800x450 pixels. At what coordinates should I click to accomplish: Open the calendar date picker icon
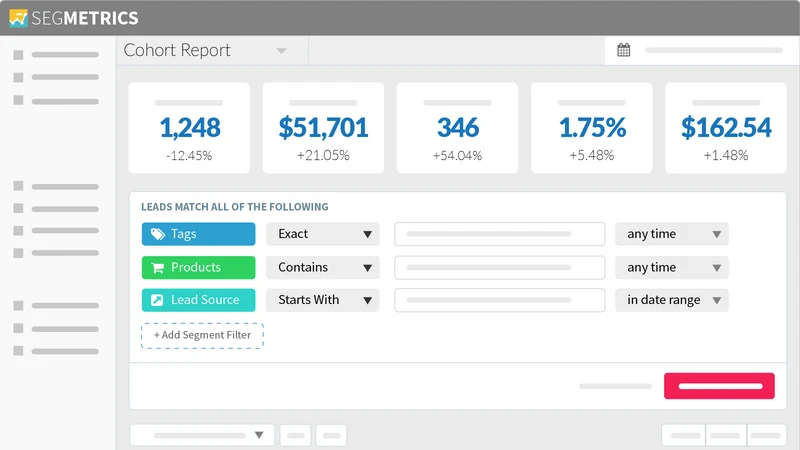click(623, 50)
